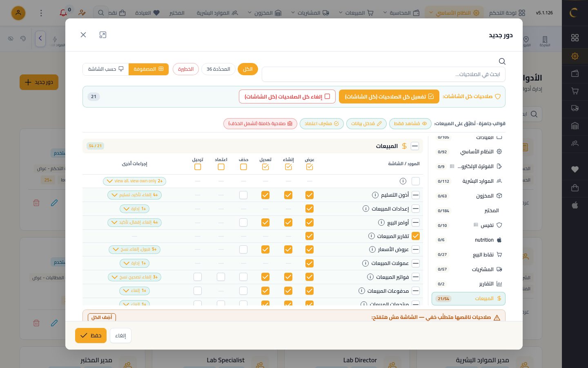This screenshot has width=588, height=368.
Task: Click the إلغاء cancel button in footer
Action: pyautogui.click(x=120, y=336)
